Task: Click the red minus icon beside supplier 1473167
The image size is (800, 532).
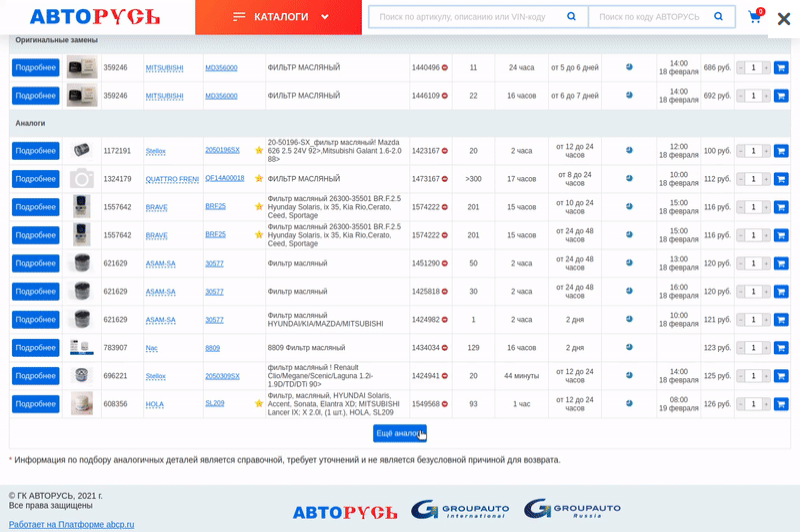Action: 445,179
